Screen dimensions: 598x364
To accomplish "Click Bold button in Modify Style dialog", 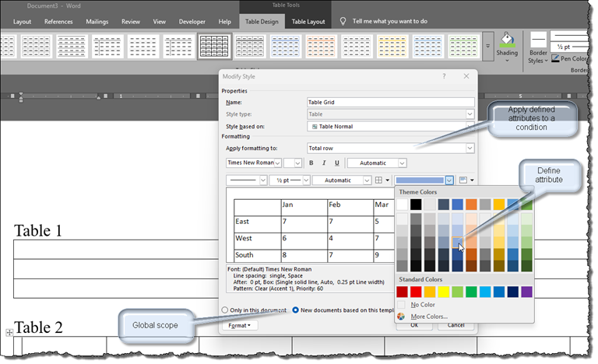I will 311,163.
